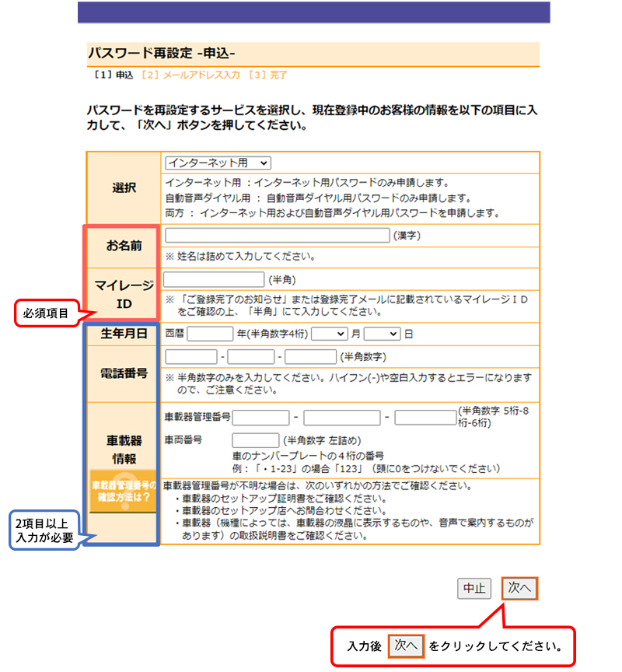Click the 中止 cancel button
This screenshot has width=622, height=672.
tap(474, 589)
